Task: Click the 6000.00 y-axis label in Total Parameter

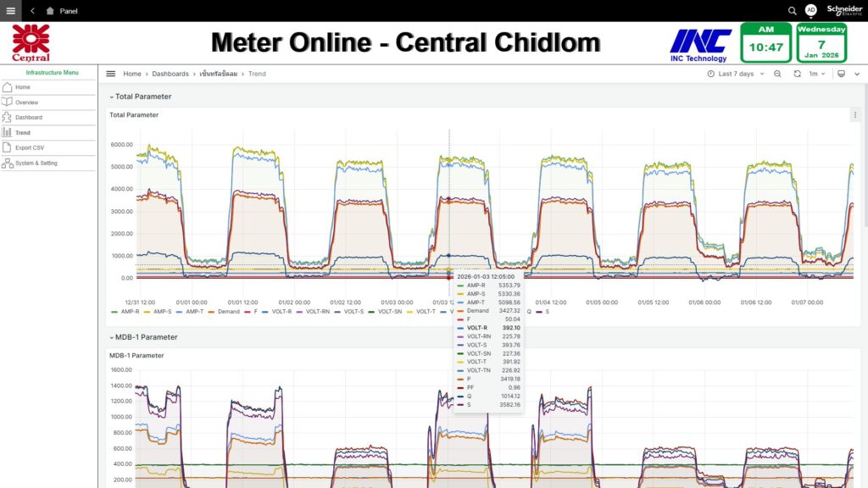Action: [x=122, y=144]
